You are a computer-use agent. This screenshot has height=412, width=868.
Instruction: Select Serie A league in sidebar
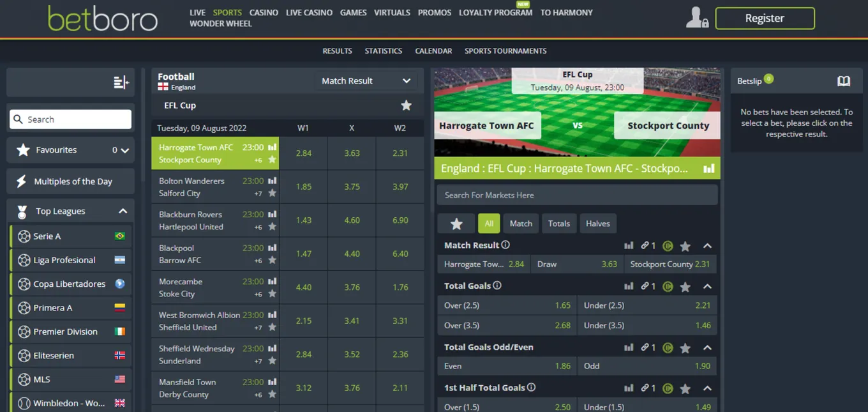pos(70,236)
